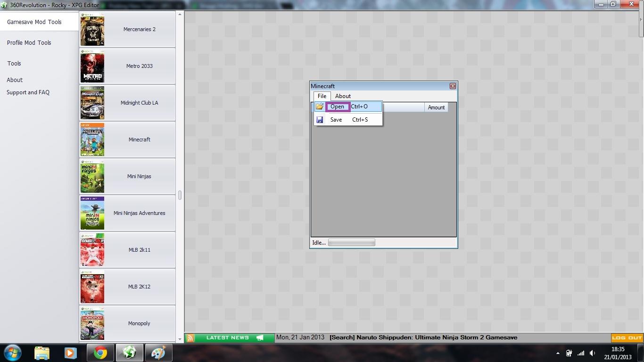Click the RSS feed icon on the news bar
644x362 pixels.
point(190,337)
